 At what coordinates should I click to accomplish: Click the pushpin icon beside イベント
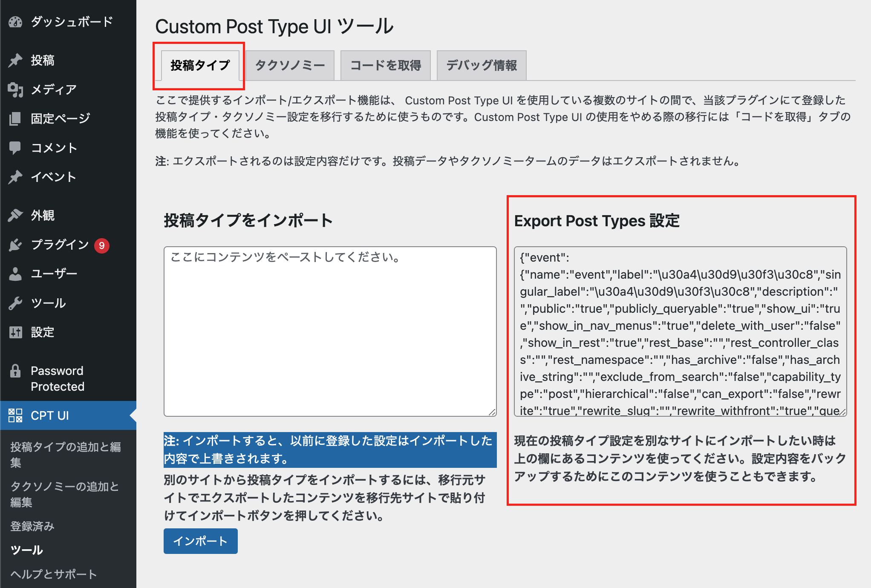15,177
